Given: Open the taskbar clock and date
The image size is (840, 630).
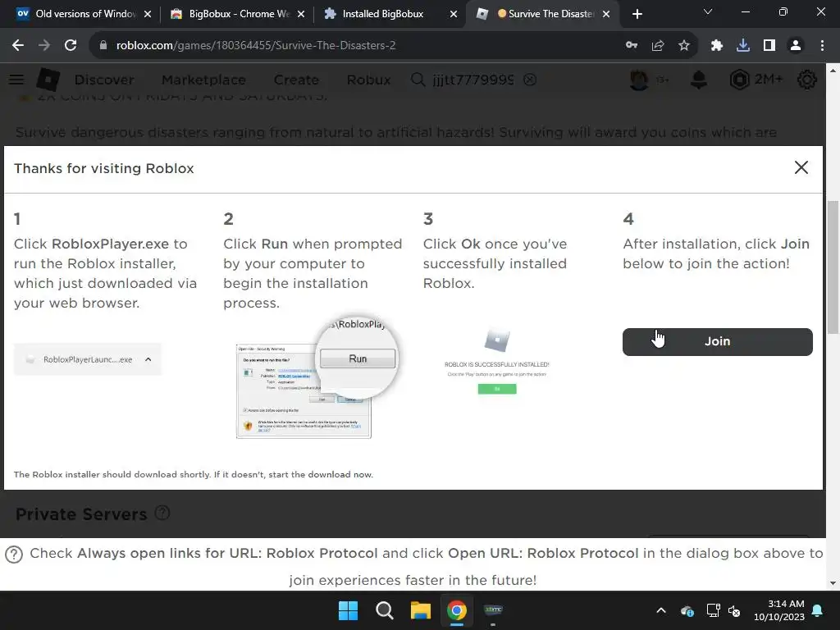Looking at the screenshot, I should tap(779, 610).
